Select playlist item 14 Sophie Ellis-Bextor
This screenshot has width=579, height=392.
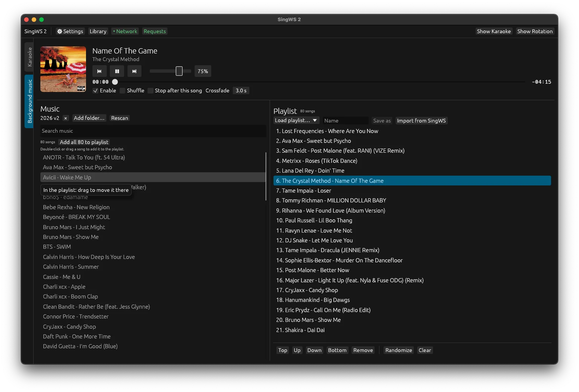pyautogui.click(x=412, y=260)
